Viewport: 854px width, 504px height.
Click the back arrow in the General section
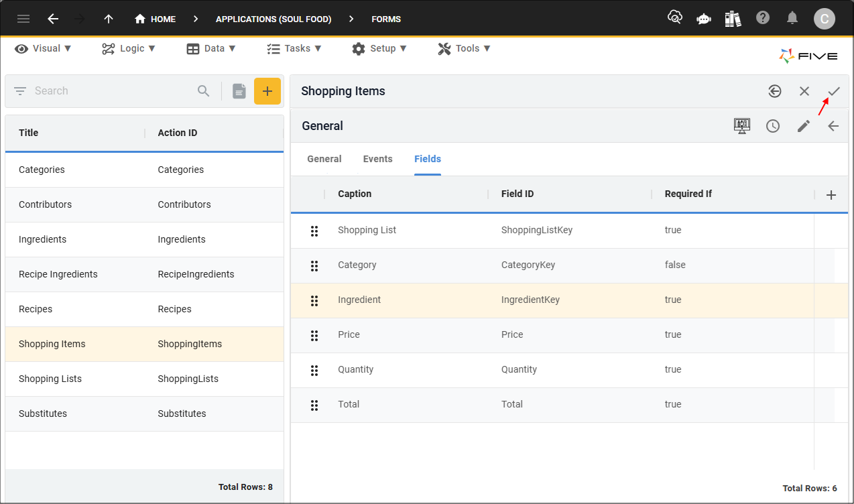tap(833, 126)
